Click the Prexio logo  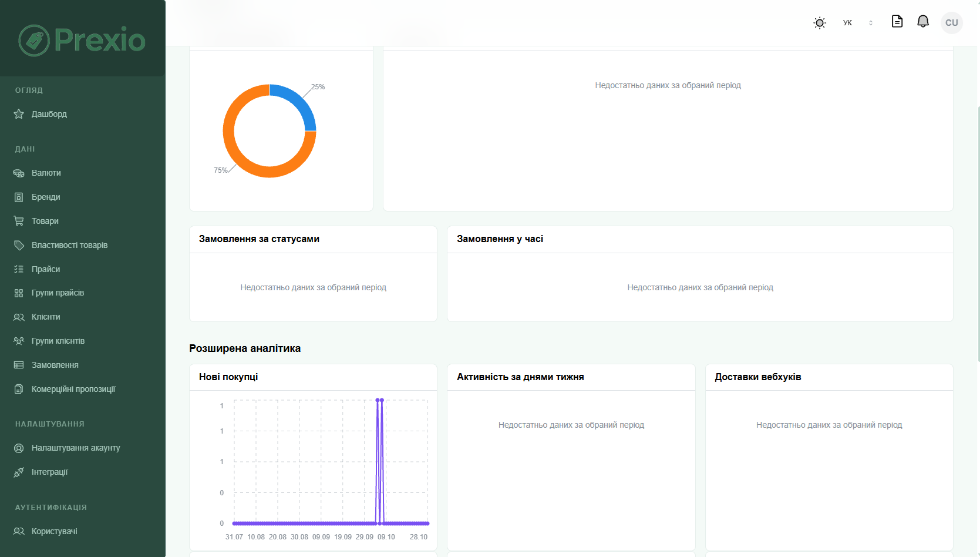(82, 40)
